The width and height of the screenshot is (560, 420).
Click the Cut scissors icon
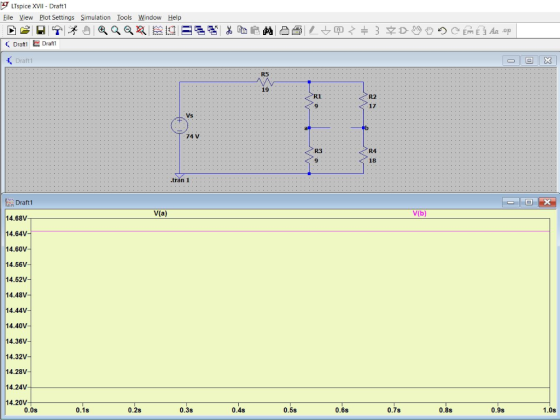pos(229,31)
